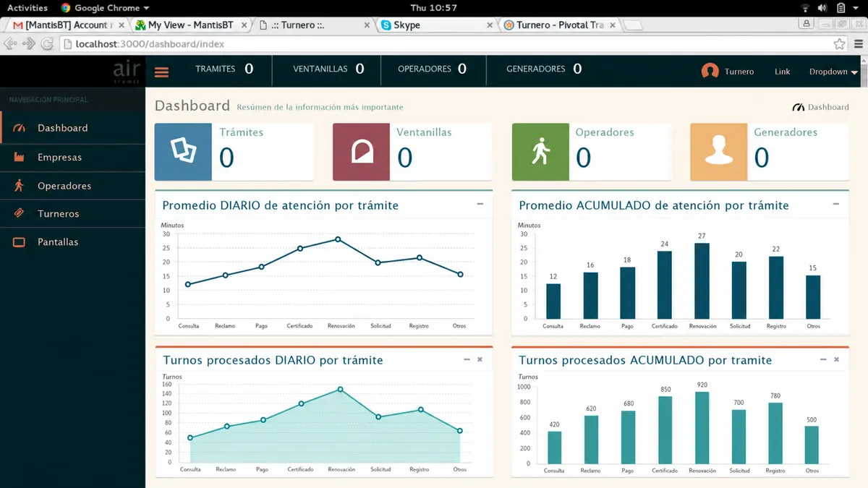Open Dashboard in the sidebar navigation

pos(72,128)
